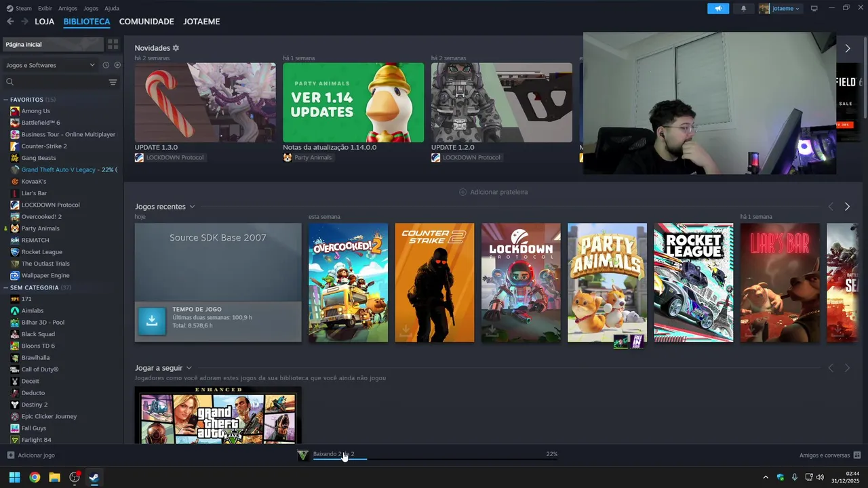The image size is (868, 488).
Task: Open advanced library filter options icon
Action: (113, 82)
